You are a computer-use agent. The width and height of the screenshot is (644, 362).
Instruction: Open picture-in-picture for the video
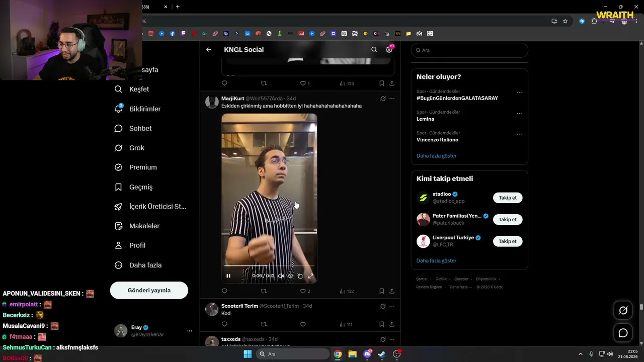click(x=300, y=276)
